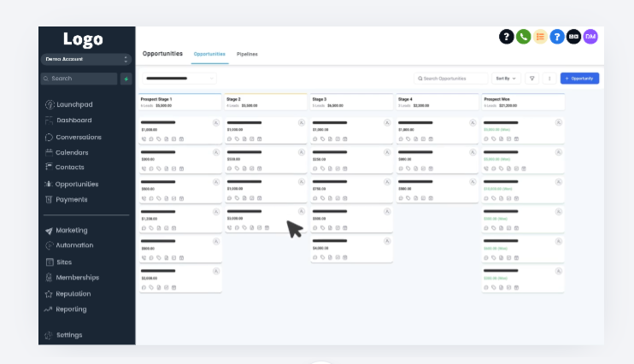The width and height of the screenshot is (634, 364).
Task: Open first card in Prospect Stage 1
Action: [x=180, y=128]
